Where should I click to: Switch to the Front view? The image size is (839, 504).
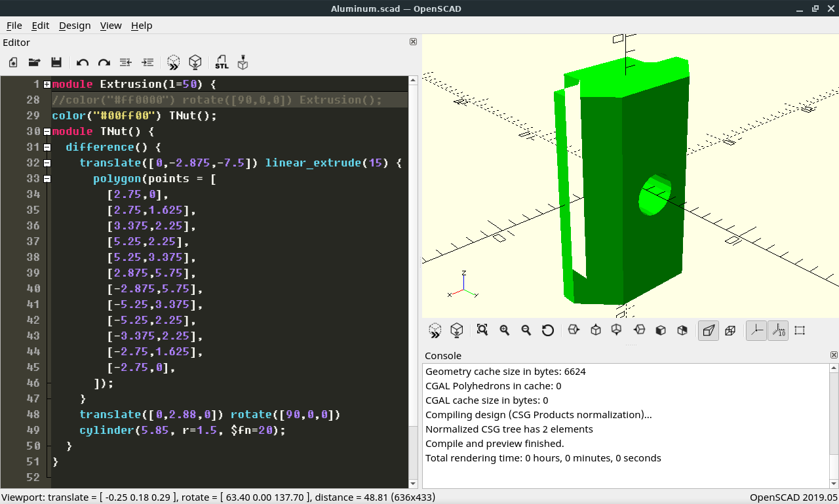click(661, 330)
